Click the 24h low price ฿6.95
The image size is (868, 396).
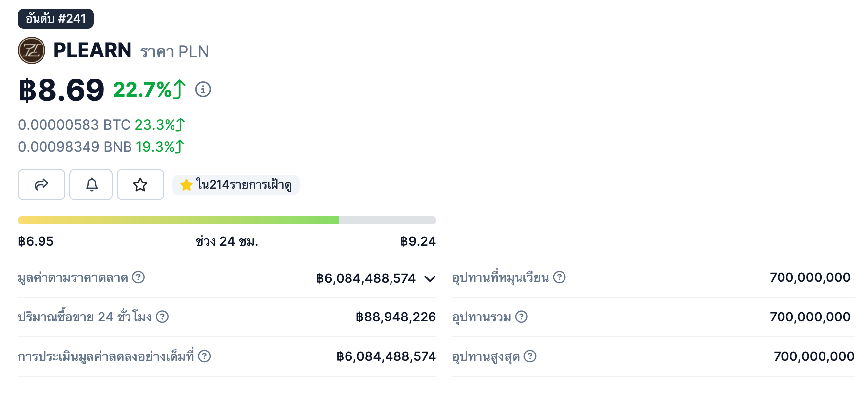35,241
